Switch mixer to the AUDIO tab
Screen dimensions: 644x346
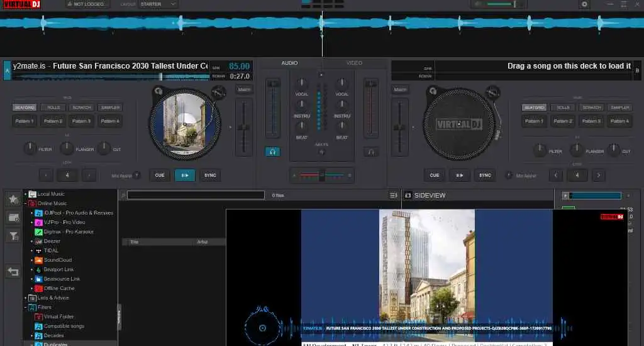(x=289, y=63)
